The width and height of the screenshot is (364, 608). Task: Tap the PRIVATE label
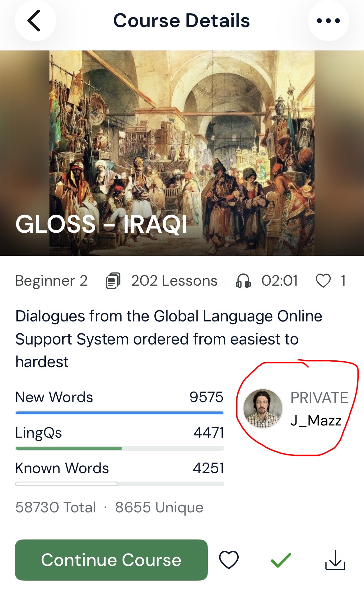coord(319,398)
